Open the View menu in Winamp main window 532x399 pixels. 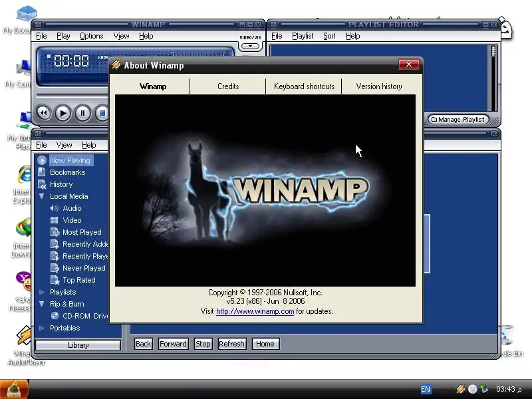[x=121, y=36]
